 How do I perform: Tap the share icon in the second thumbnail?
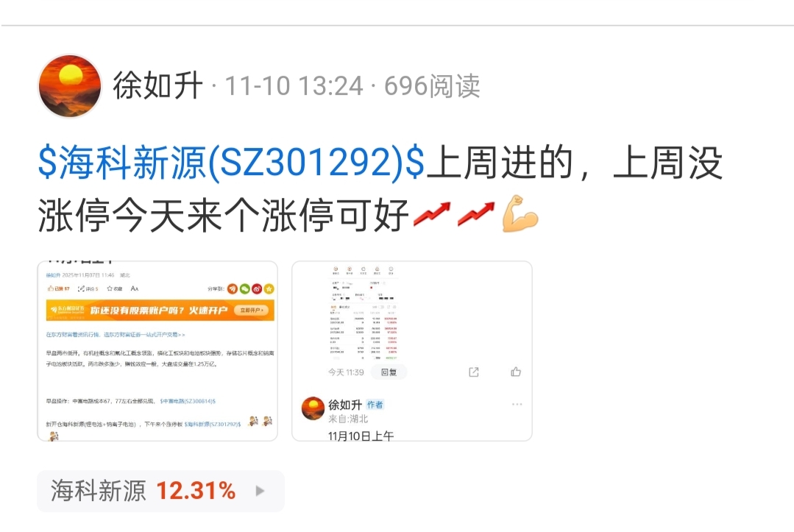point(473,372)
